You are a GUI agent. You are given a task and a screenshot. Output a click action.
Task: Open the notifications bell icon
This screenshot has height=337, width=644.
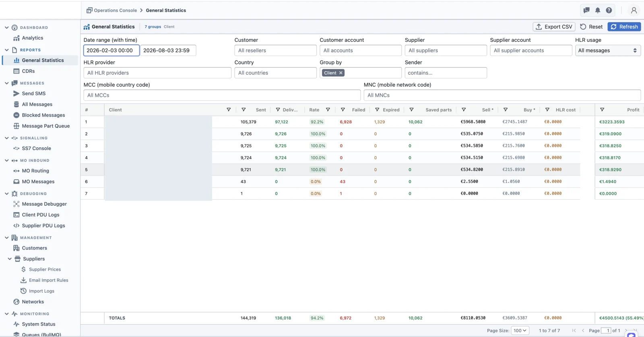tap(598, 10)
